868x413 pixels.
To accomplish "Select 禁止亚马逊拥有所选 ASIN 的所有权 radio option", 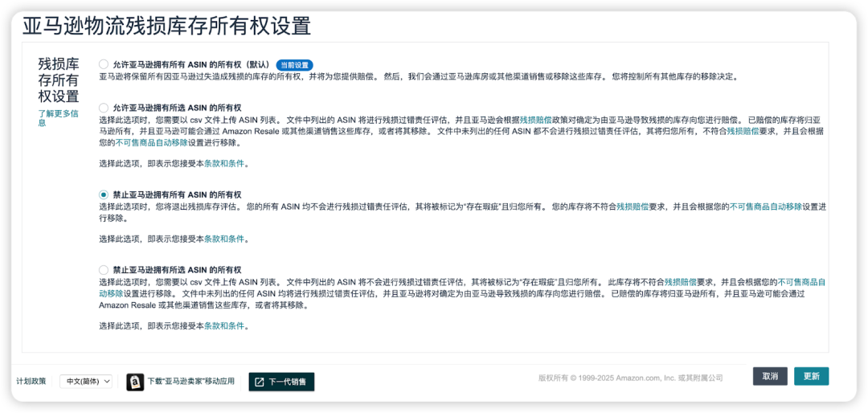I will pyautogui.click(x=104, y=270).
